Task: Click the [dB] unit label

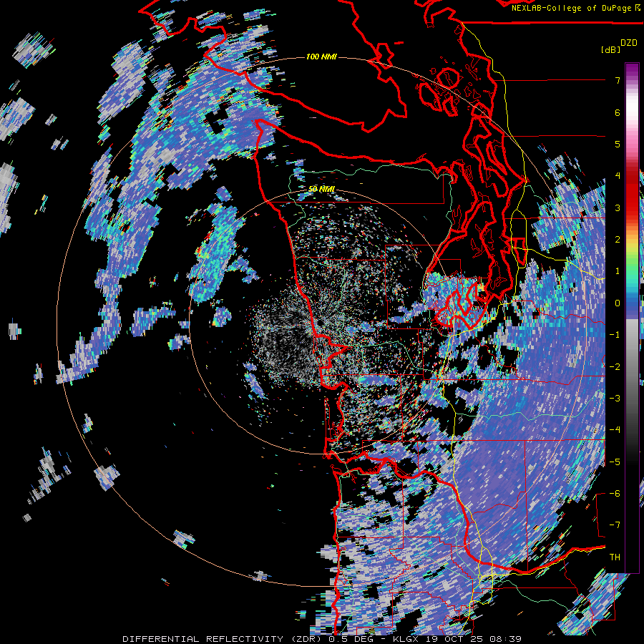Action: (611, 49)
